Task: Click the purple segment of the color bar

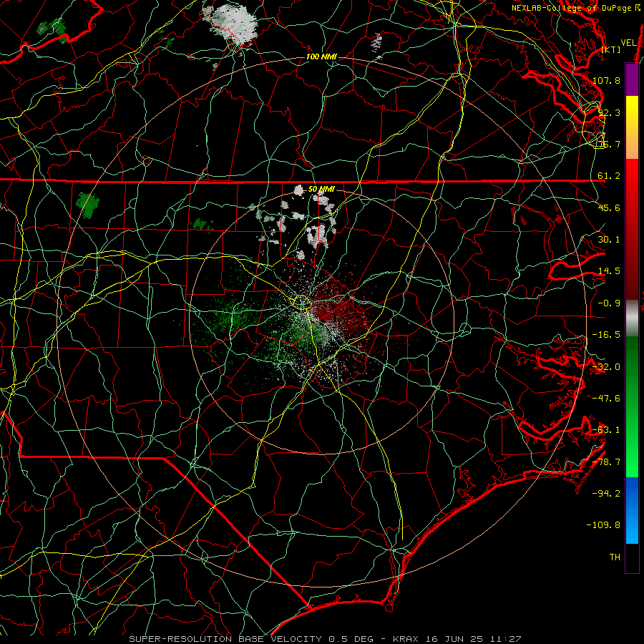Action: click(x=632, y=79)
